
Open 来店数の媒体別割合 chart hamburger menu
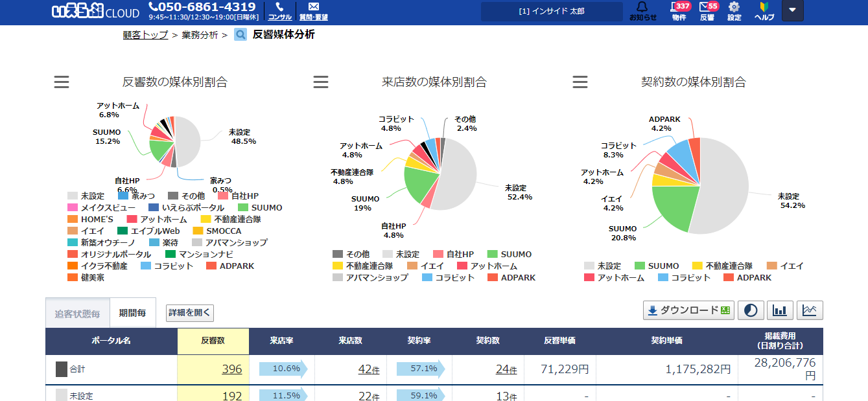click(x=321, y=82)
